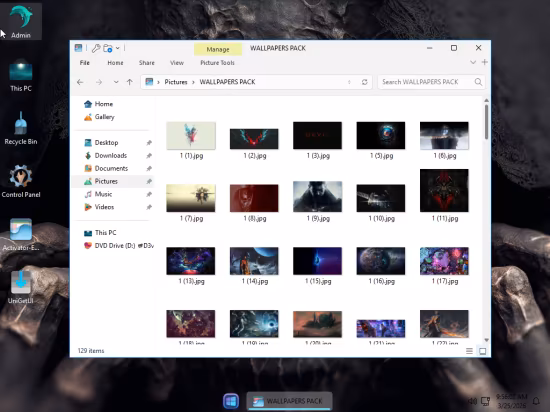Go up one folder level
The image size is (550, 412).
point(130,82)
